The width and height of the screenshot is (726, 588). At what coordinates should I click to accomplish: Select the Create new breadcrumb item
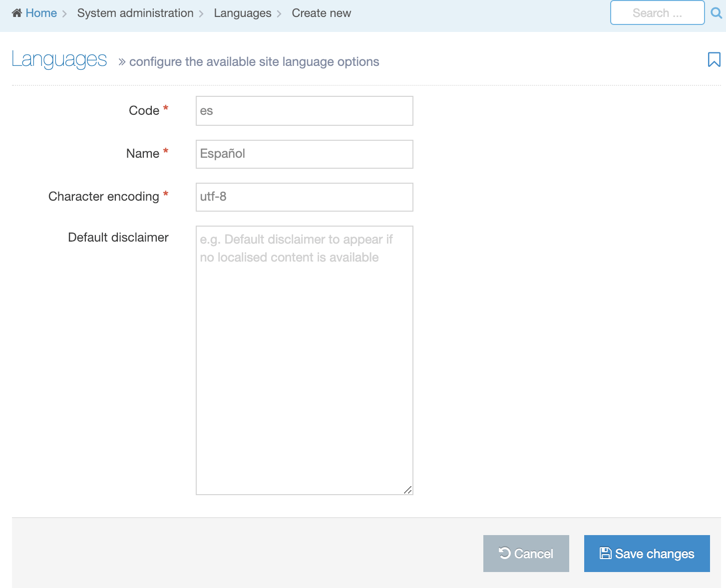pyautogui.click(x=321, y=13)
